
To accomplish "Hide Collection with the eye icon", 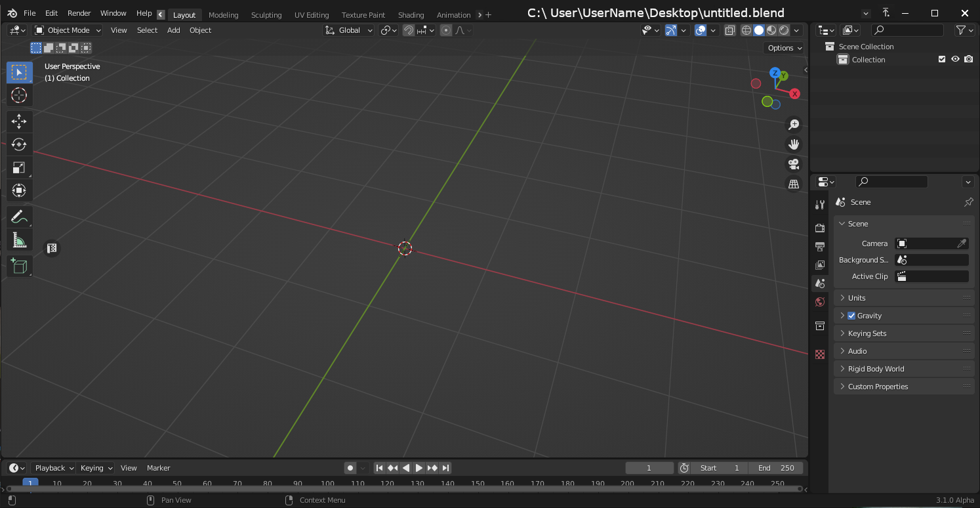I will coord(955,59).
